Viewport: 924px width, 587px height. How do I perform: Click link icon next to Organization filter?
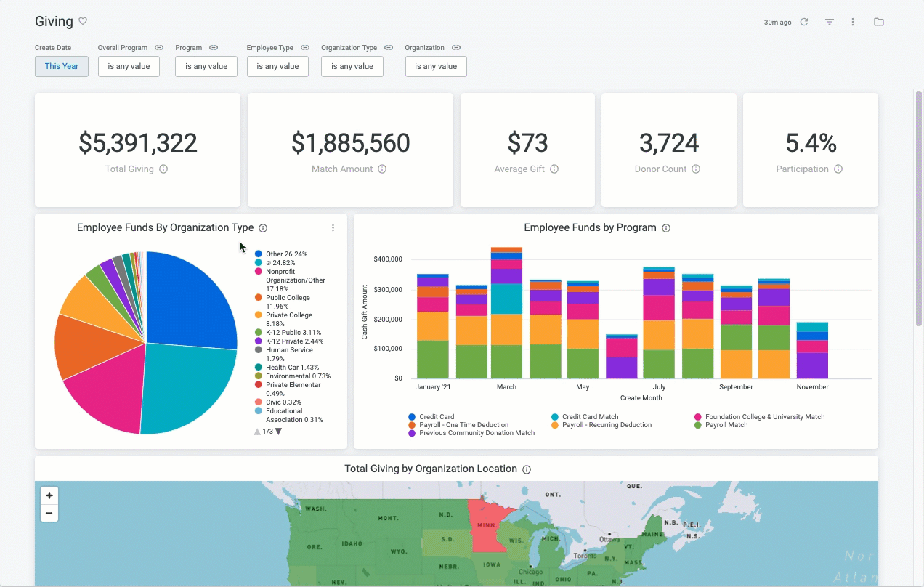456,48
